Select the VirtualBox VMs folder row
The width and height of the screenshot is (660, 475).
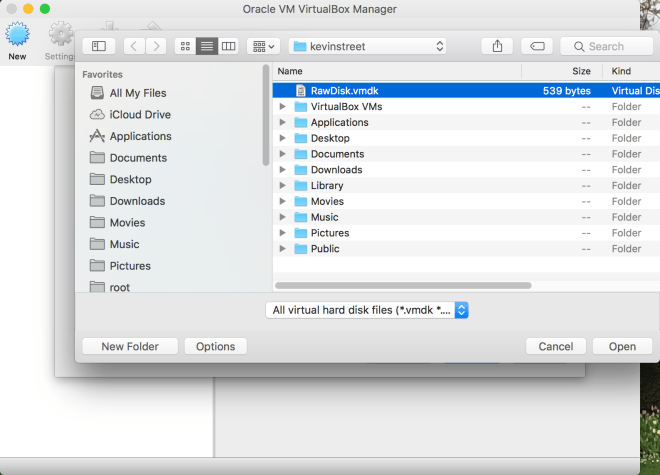click(x=466, y=107)
